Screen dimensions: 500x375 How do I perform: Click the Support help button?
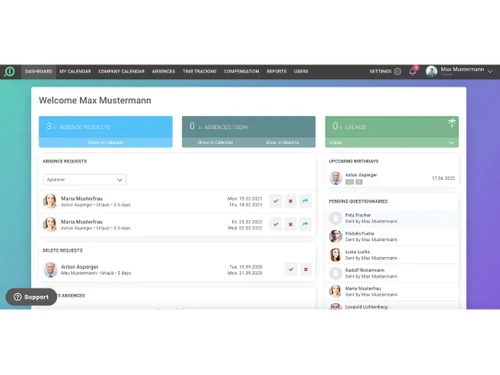[x=31, y=297]
